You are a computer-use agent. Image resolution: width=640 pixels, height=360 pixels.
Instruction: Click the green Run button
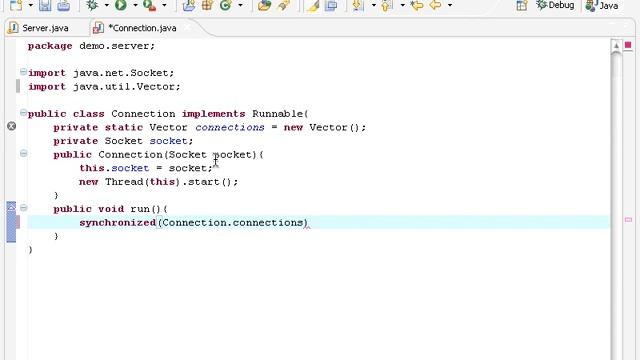click(x=120, y=5)
